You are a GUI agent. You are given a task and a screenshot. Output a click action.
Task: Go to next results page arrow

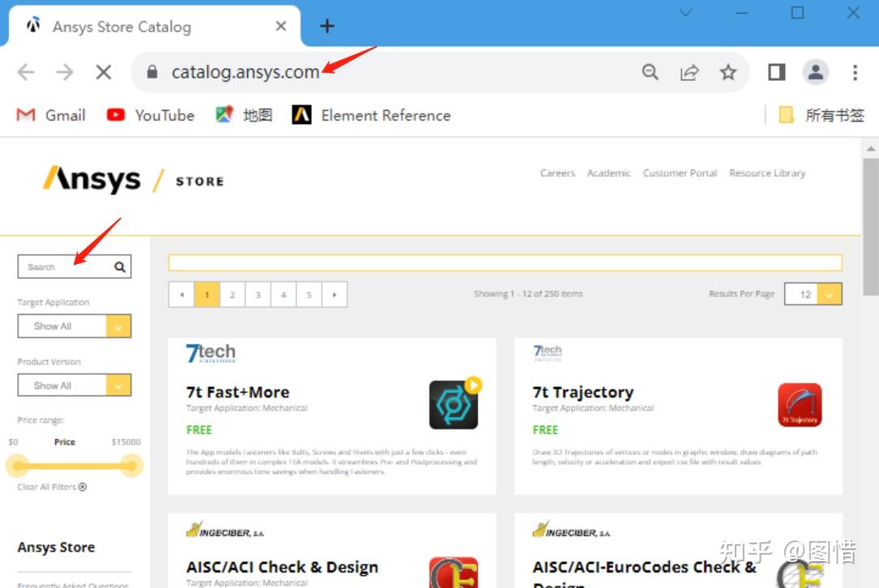point(334,294)
